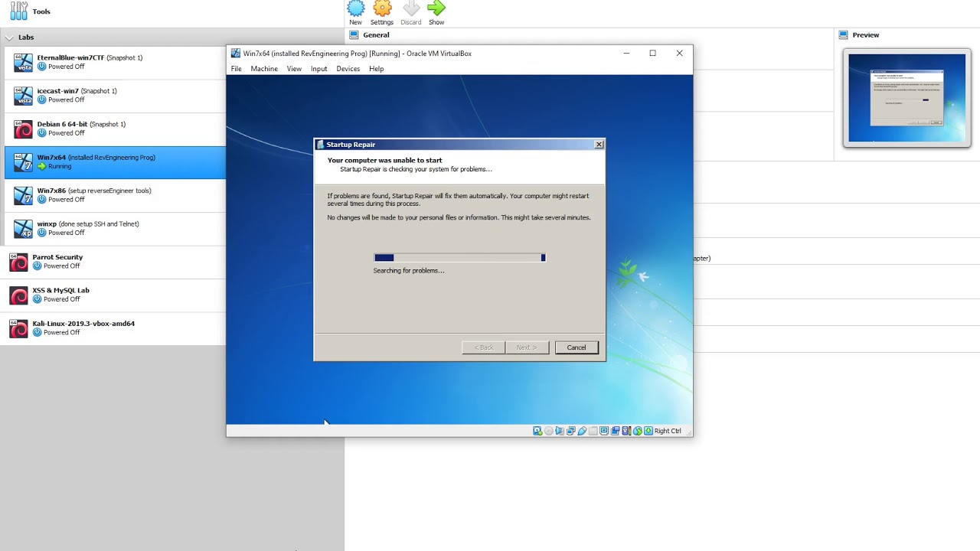Screen dimensions: 980x551
Task: Click network adapters status icon
Action: (570, 431)
